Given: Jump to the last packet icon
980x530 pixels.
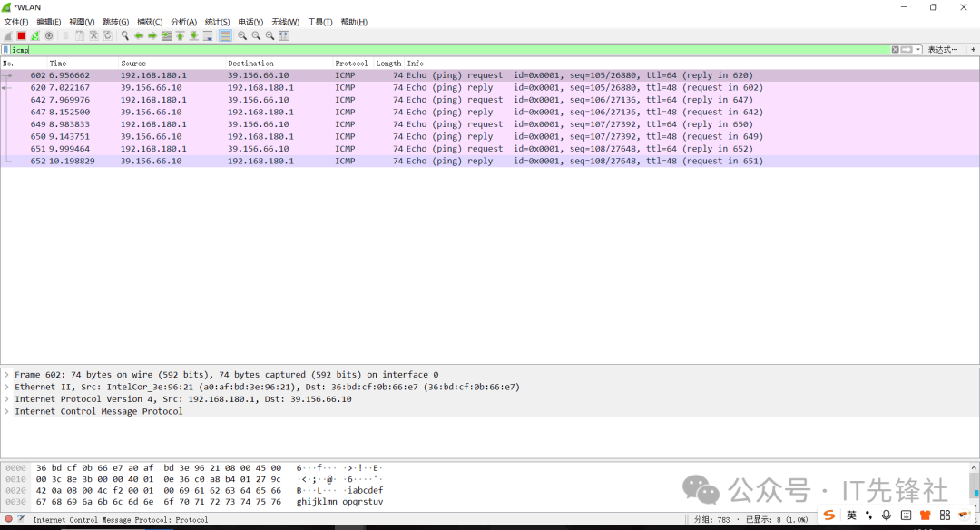Looking at the screenshot, I should tap(193, 35).
